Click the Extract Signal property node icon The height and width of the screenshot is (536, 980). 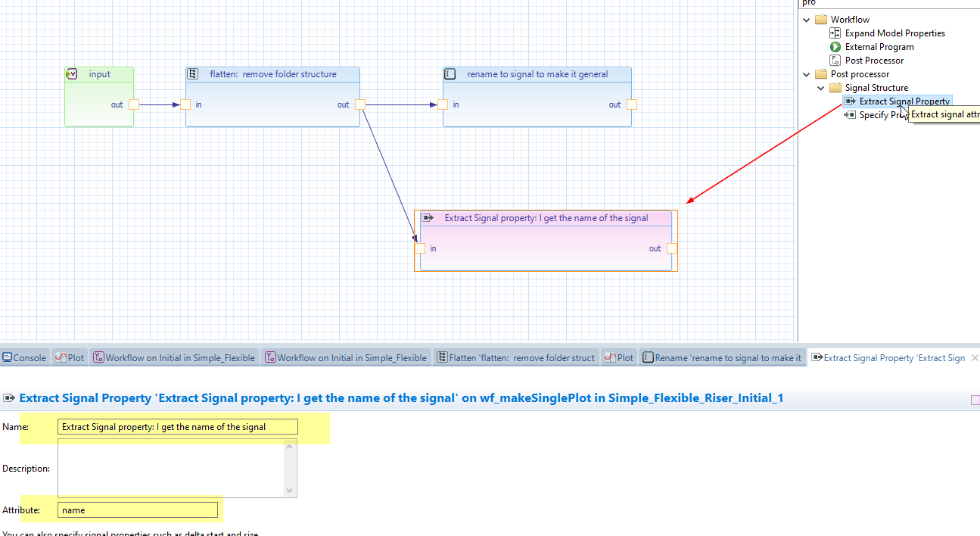click(428, 218)
